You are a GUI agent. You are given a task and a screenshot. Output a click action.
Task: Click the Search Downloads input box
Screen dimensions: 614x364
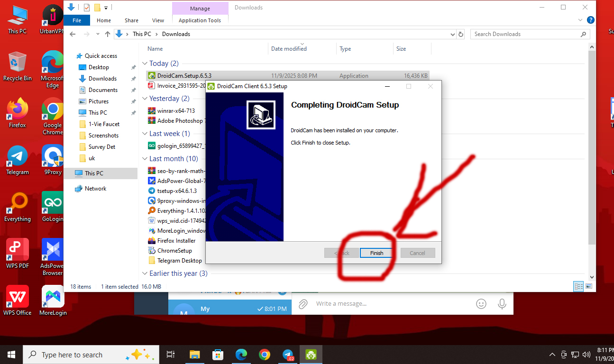[524, 34]
